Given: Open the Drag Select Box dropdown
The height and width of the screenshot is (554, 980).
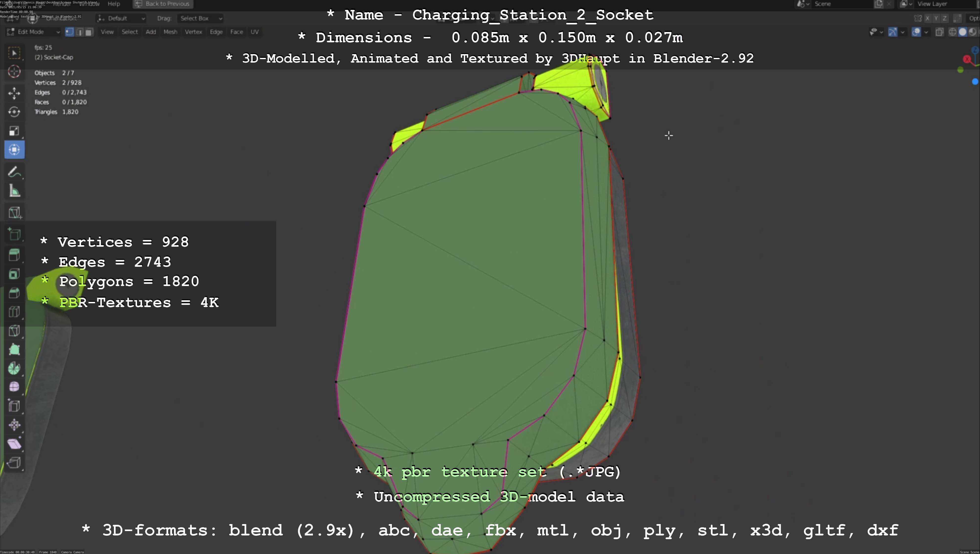Looking at the screenshot, I should 200,18.
